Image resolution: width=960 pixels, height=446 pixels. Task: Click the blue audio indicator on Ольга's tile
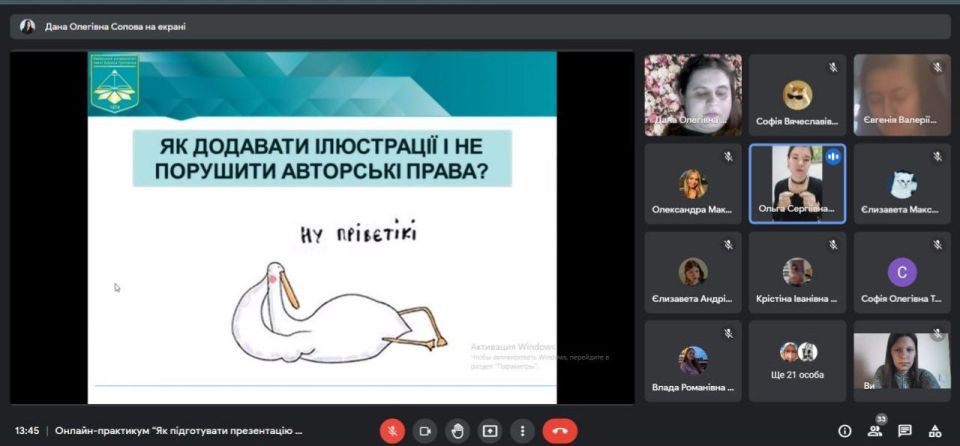pyautogui.click(x=832, y=157)
